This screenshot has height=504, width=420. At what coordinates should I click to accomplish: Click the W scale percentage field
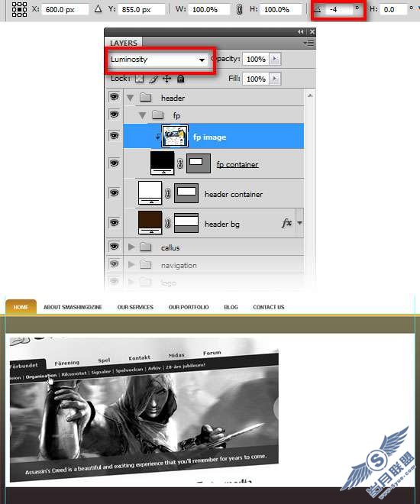[x=209, y=10]
